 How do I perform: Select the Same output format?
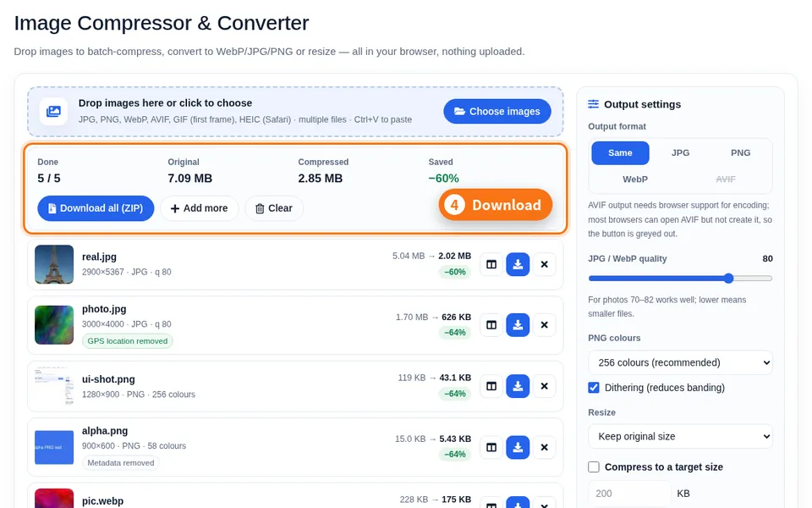pyautogui.click(x=620, y=153)
